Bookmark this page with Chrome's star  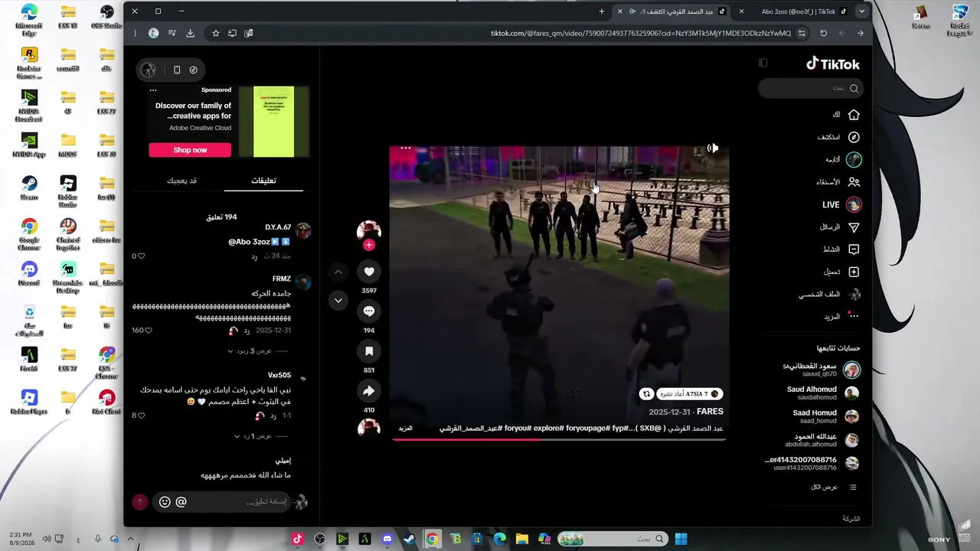click(216, 33)
